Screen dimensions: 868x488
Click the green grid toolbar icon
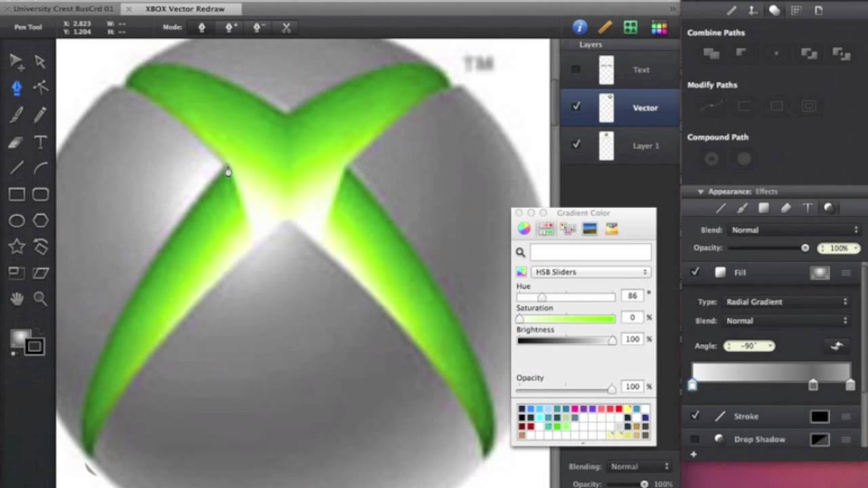coord(631,27)
